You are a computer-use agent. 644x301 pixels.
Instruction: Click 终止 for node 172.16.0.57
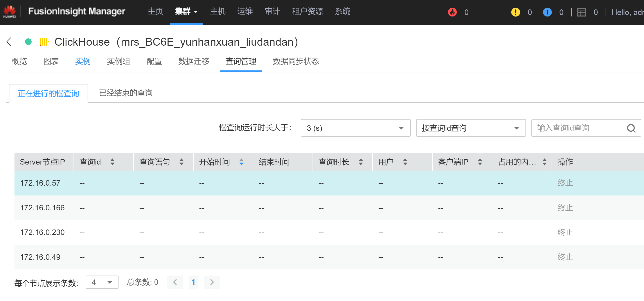tap(565, 183)
